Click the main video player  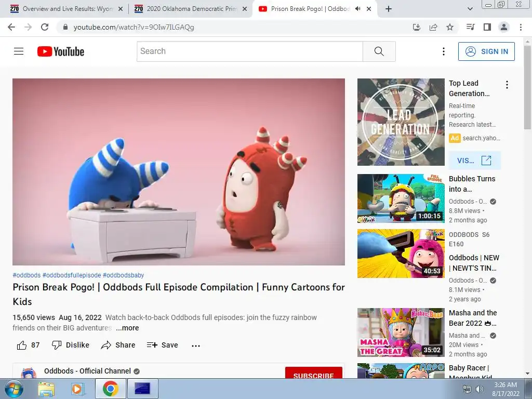pos(179,172)
